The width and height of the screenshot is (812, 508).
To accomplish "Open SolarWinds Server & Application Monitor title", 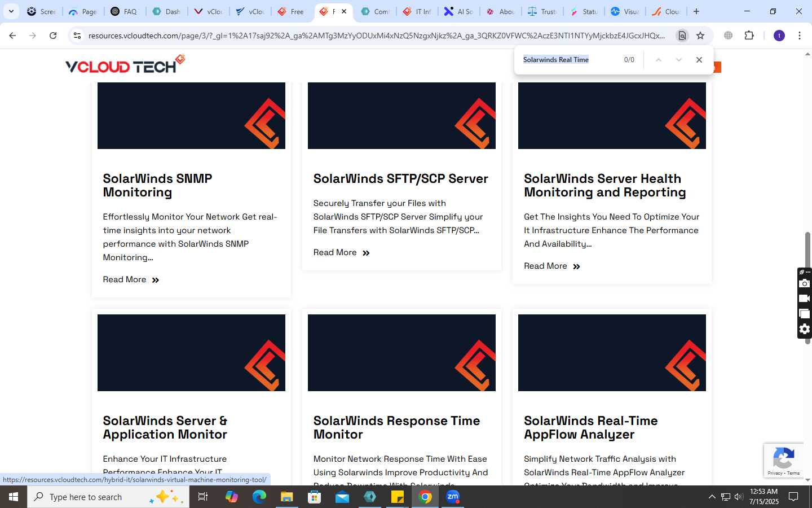I will click(x=165, y=427).
